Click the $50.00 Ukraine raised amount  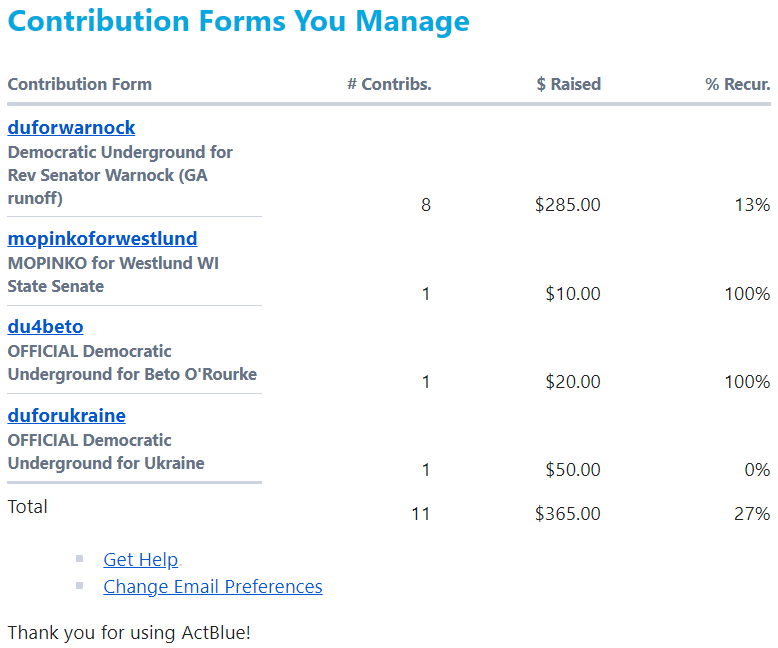click(x=572, y=470)
